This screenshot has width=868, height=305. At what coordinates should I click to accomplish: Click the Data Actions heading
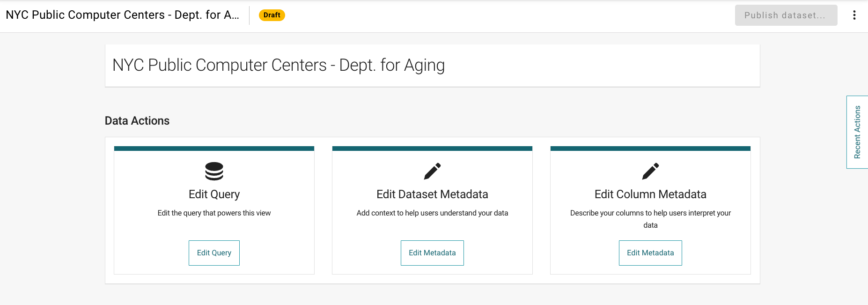137,121
